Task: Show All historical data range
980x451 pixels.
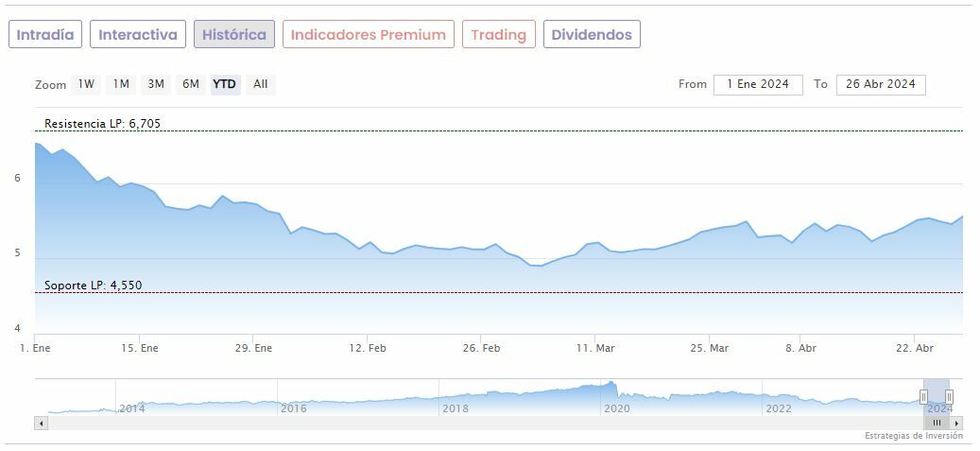Action: click(x=261, y=84)
